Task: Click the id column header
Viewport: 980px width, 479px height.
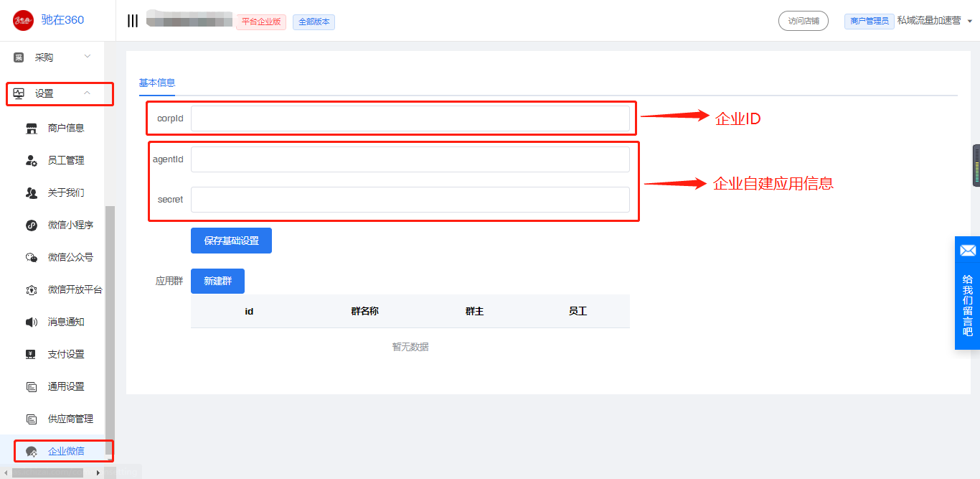Action: [x=249, y=312]
